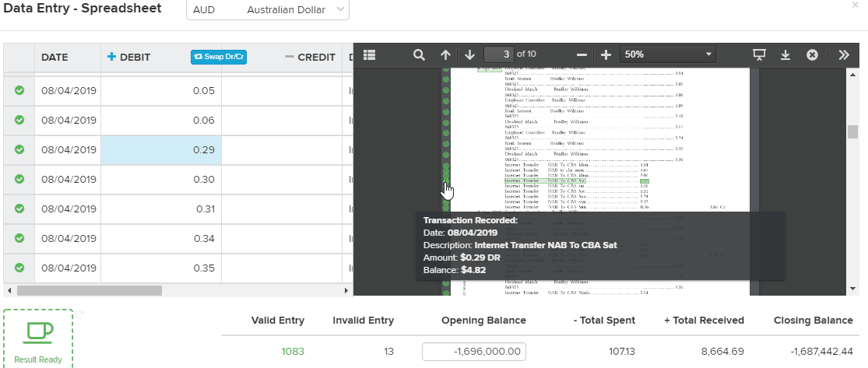Toggle the PDF sidebar panel icon
This screenshot has width=868, height=368.
pyautogui.click(x=369, y=54)
